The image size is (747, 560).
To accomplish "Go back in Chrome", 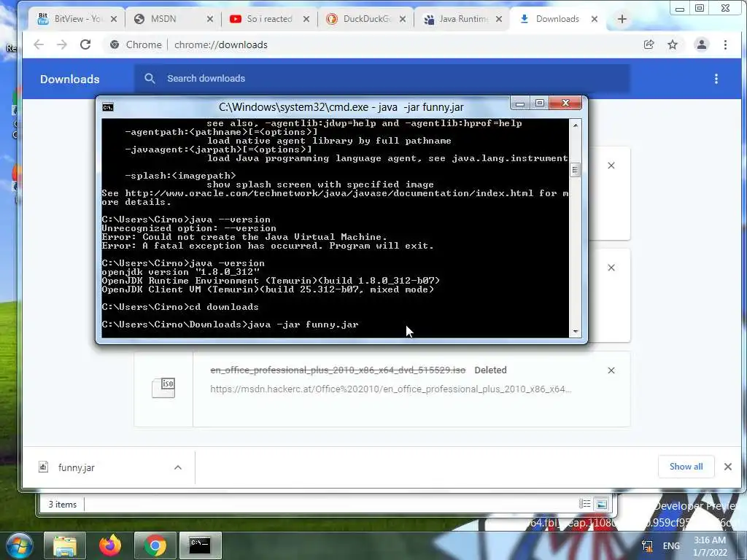I will click(39, 44).
